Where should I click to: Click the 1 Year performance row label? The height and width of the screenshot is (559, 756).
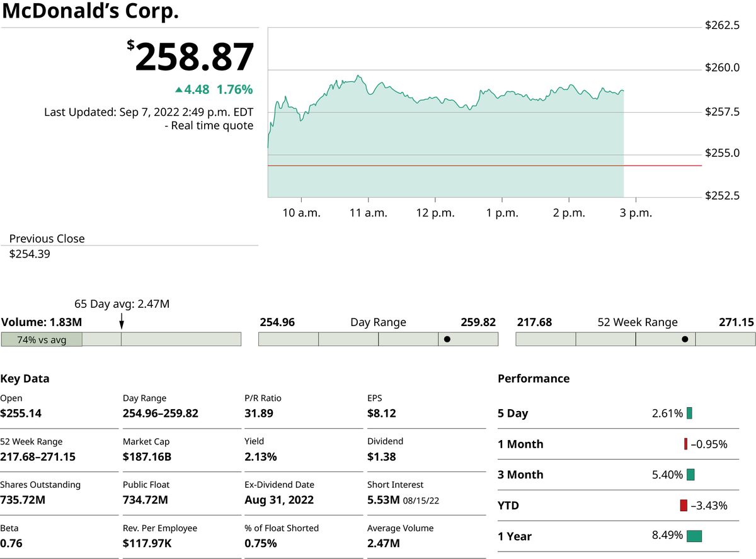tap(515, 536)
